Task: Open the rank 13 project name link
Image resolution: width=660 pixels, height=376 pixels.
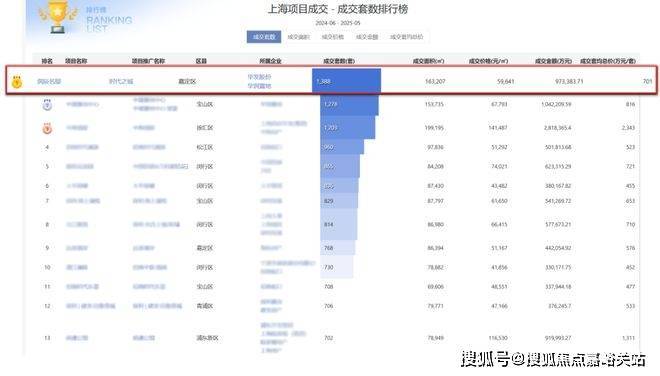Action: pyautogui.click(x=77, y=338)
